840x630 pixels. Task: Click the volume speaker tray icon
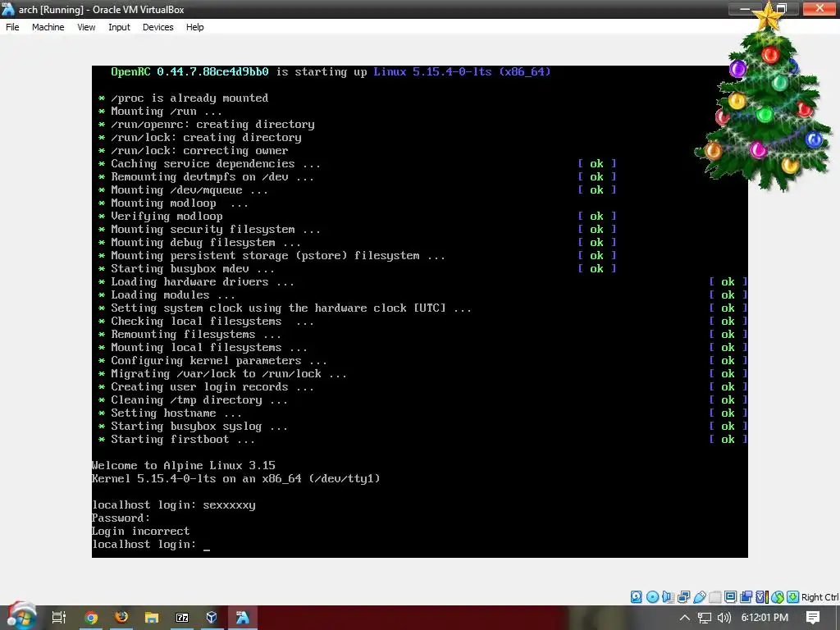pyautogui.click(x=724, y=618)
